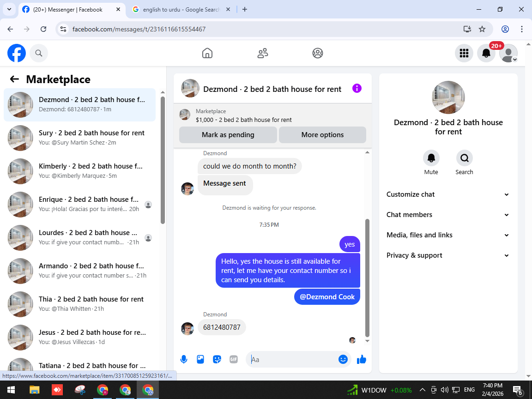This screenshot has width=532, height=399.
Task: Click message input field Aa
Action: pyautogui.click(x=294, y=359)
